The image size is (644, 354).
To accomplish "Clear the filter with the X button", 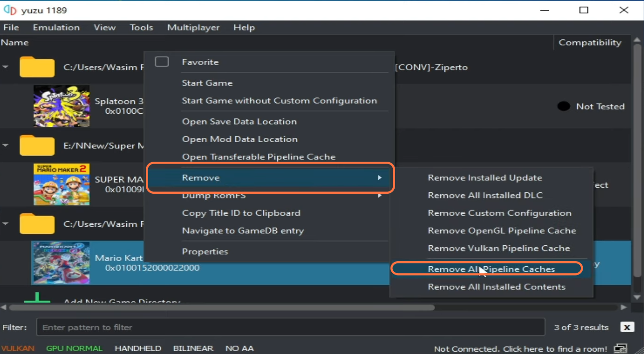I will coord(627,328).
